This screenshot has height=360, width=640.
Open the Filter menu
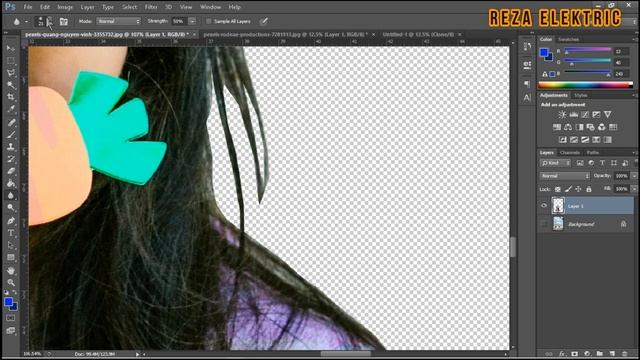point(151,7)
